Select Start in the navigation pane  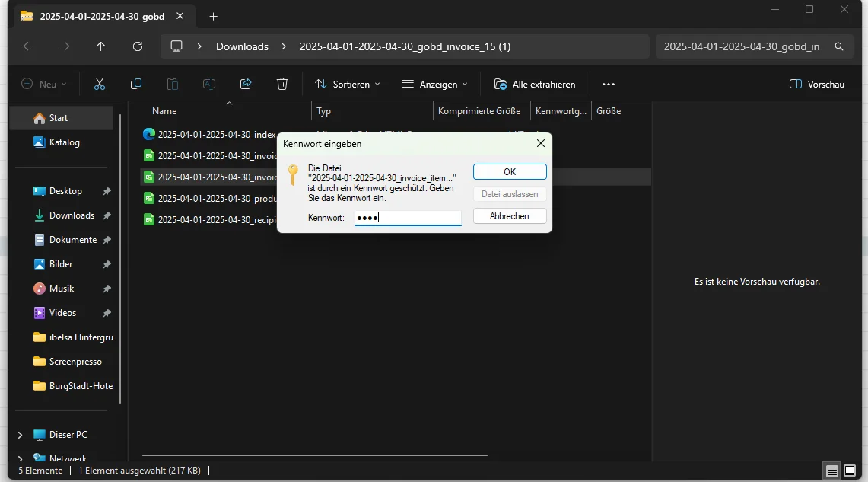coord(62,118)
